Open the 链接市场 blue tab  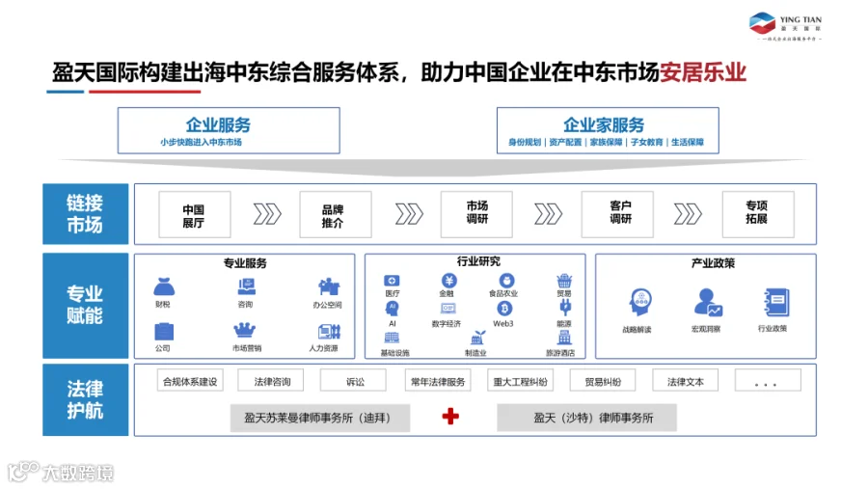[85, 214]
